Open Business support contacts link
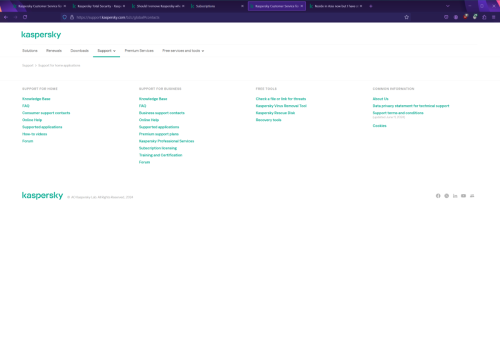The height and width of the screenshot is (361, 500). point(162,113)
